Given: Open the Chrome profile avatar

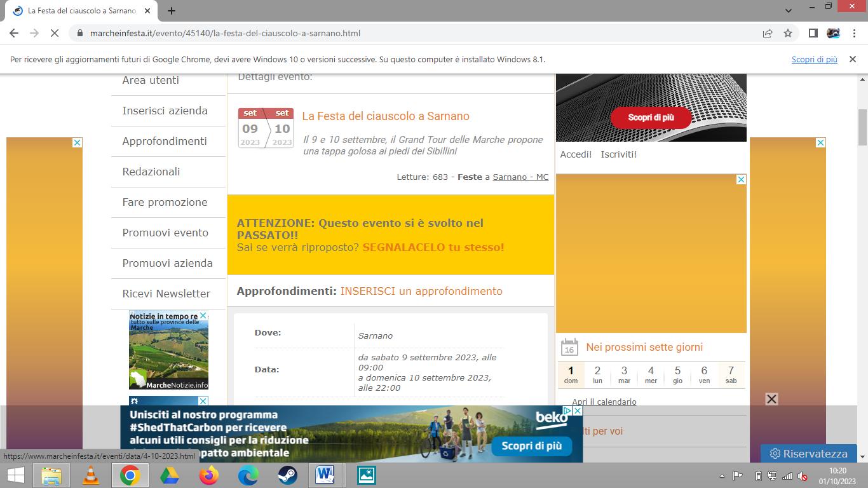Looking at the screenshot, I should (x=833, y=33).
